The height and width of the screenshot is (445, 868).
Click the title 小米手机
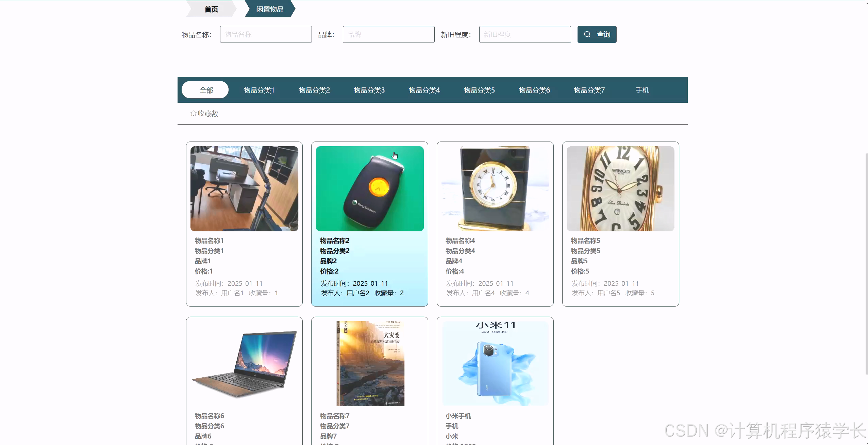(458, 416)
